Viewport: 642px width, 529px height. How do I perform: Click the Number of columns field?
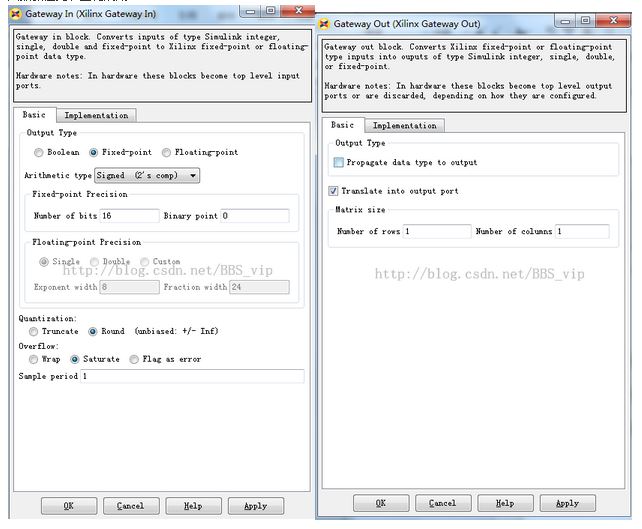582,231
